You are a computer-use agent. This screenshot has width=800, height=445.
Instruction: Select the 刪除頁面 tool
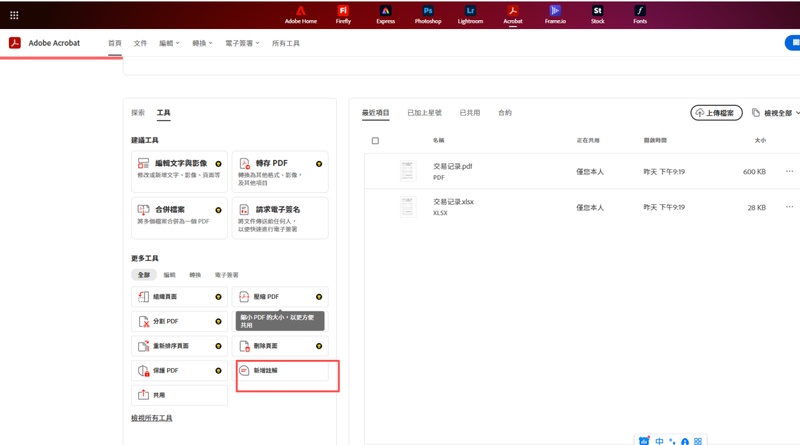tap(280, 346)
